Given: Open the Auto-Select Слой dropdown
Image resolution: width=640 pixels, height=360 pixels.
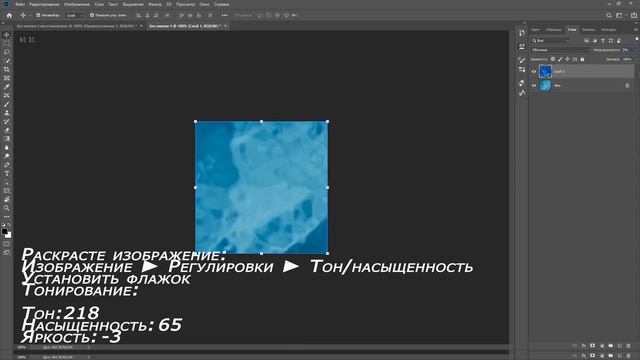Looking at the screenshot, I should click(75, 16).
